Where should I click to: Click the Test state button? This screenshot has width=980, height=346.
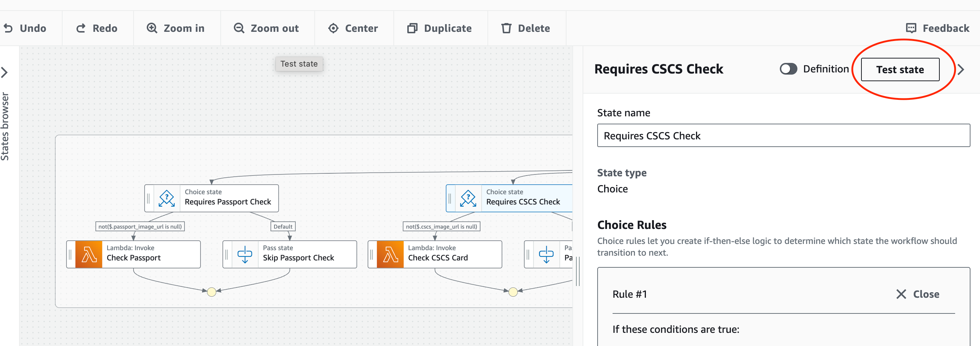[x=900, y=69]
